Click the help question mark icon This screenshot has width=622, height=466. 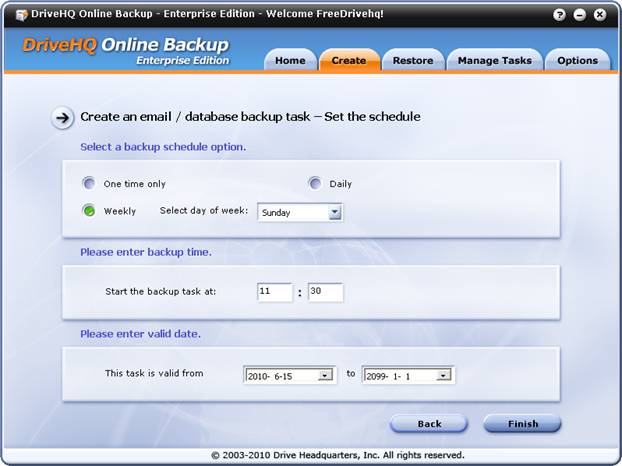[562, 15]
